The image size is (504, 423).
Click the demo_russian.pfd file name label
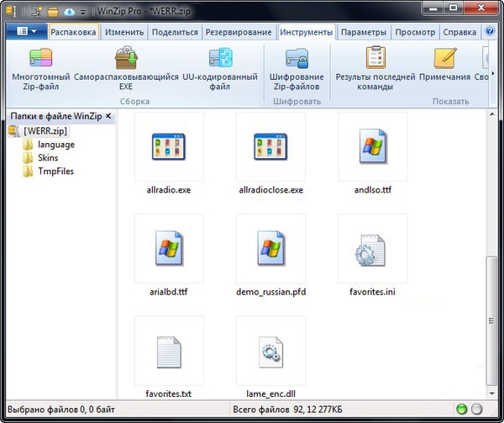(271, 292)
